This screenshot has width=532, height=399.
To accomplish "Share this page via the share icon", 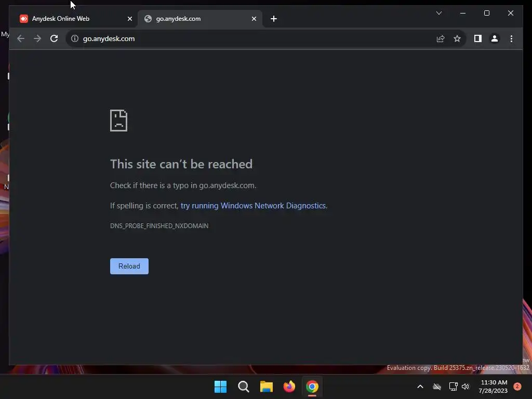I will click(x=441, y=38).
